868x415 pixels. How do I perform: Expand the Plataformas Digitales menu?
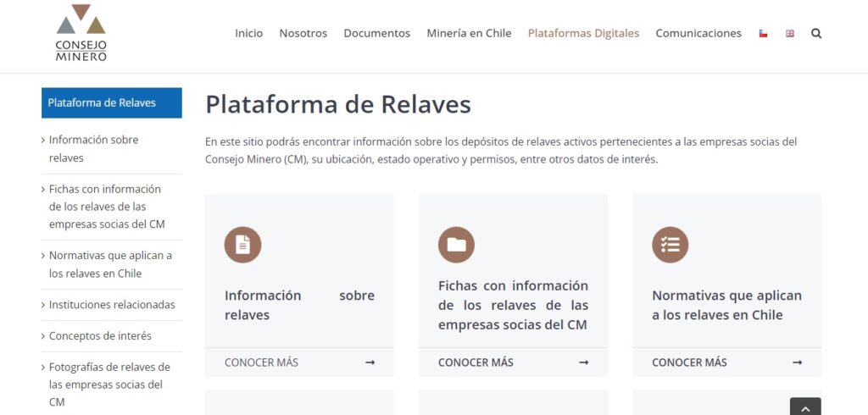(583, 34)
